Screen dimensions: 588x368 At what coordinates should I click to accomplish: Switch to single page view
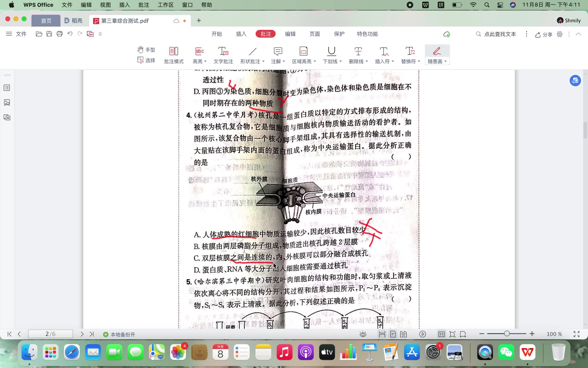click(393, 334)
